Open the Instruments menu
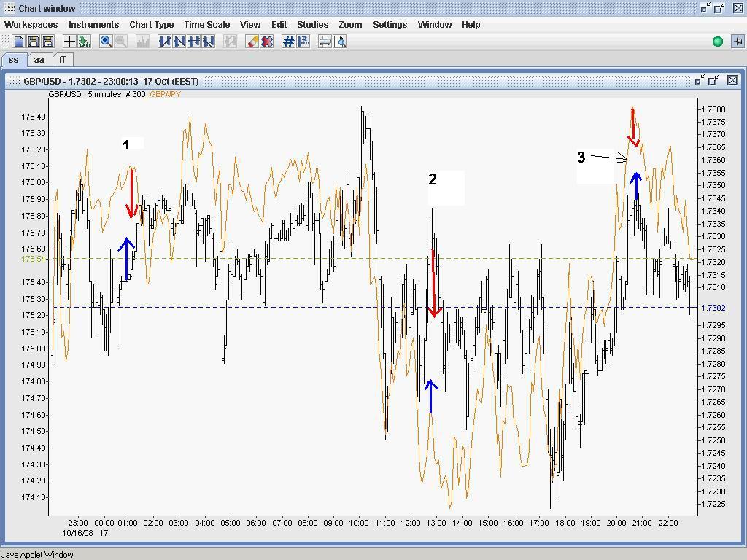The width and height of the screenshot is (747, 560). pyautogui.click(x=93, y=24)
